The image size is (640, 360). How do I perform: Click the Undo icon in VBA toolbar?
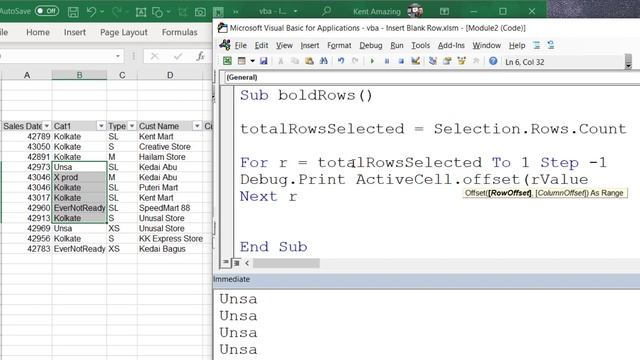pos(341,61)
